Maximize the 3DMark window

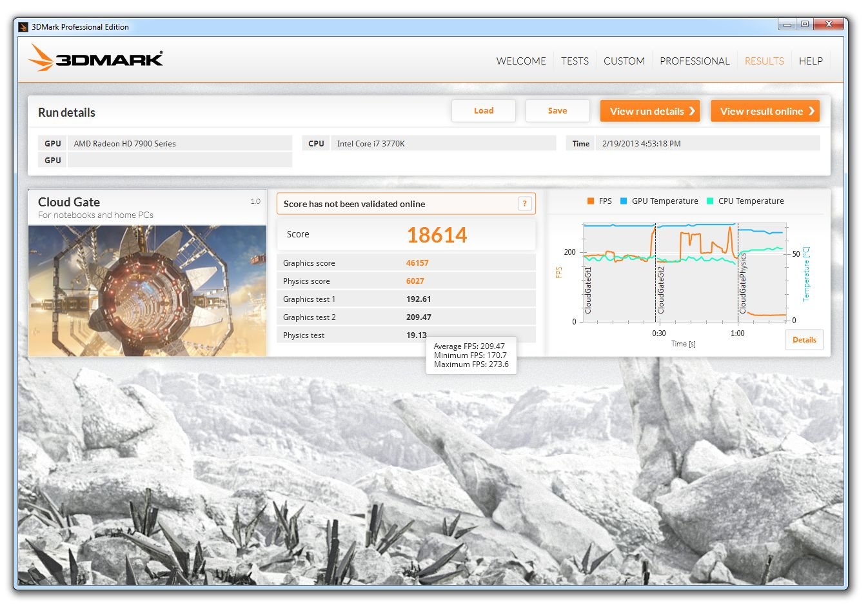(805, 25)
